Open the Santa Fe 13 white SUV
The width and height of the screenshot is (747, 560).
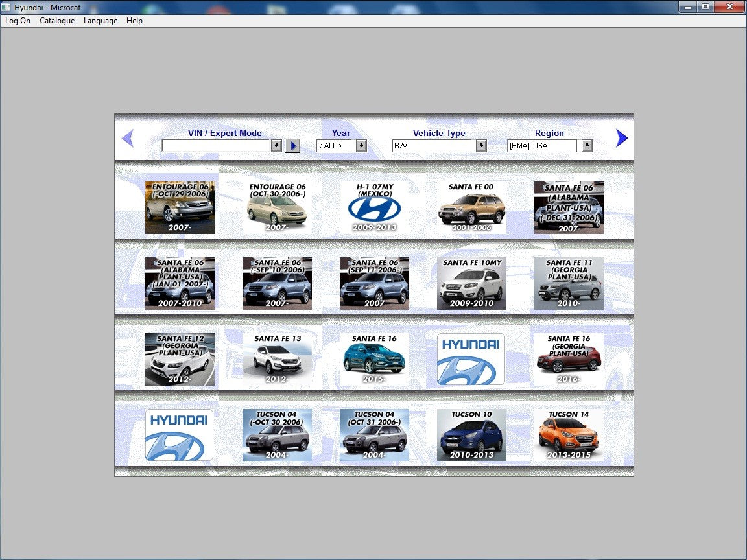click(277, 359)
